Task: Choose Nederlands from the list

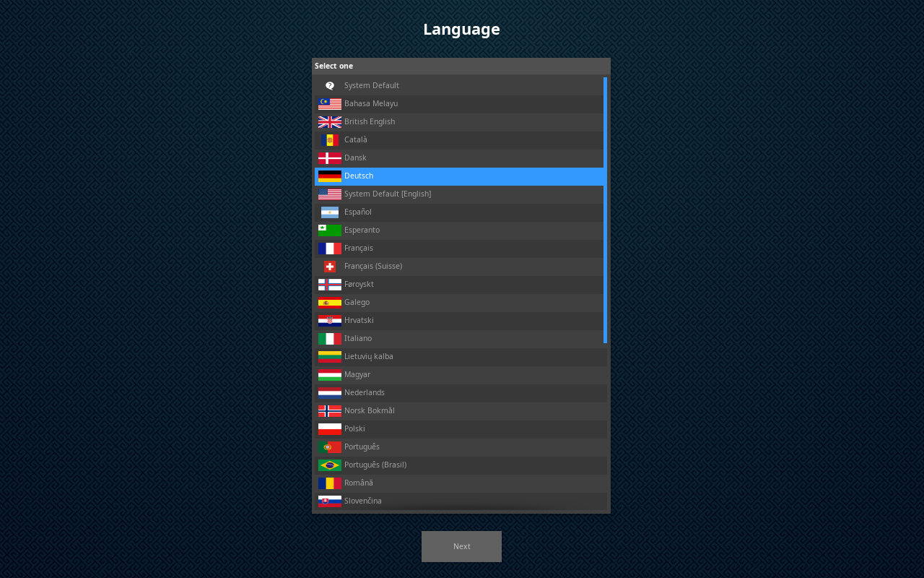Action: coord(365,392)
